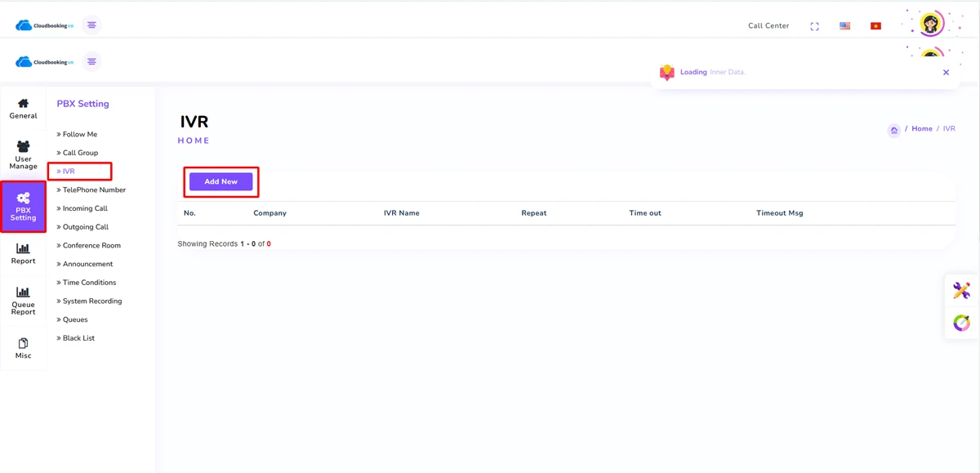
Task: Collapse sidebar using top hamburger toggle
Action: tap(91, 25)
